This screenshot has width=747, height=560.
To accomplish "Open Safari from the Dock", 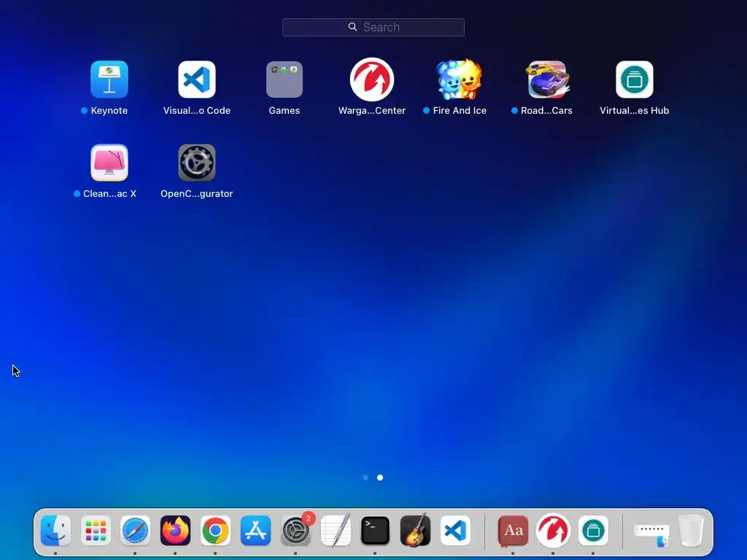I will 135,530.
